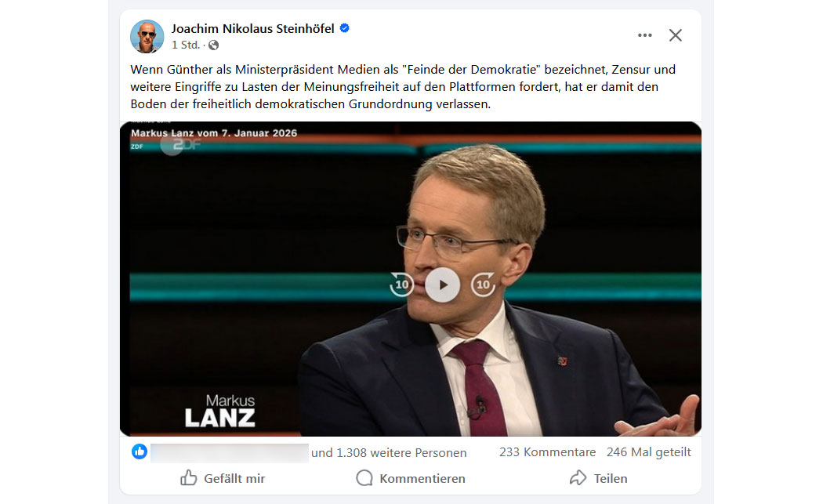Skip the video forward 10 seconds
This screenshot has width=823, height=504.
484,285
